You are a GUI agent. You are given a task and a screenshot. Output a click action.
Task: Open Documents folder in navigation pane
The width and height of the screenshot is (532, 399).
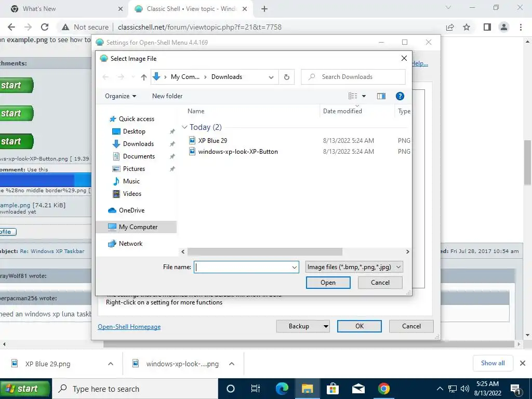(138, 156)
